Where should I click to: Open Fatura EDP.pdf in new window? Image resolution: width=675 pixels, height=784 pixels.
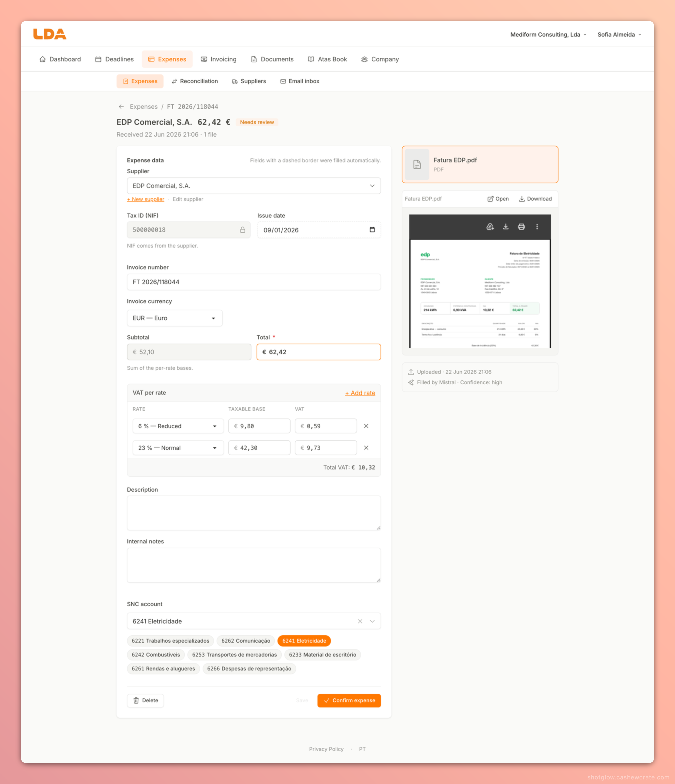pyautogui.click(x=498, y=199)
